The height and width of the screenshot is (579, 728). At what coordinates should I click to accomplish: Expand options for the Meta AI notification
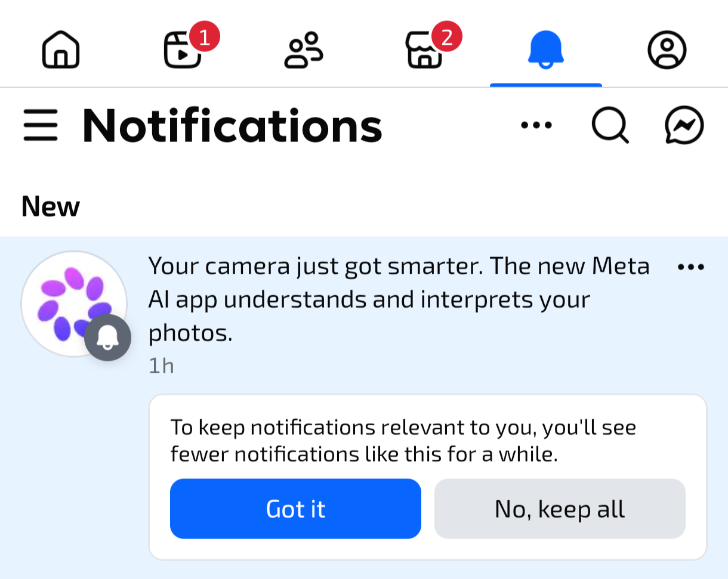[692, 267]
